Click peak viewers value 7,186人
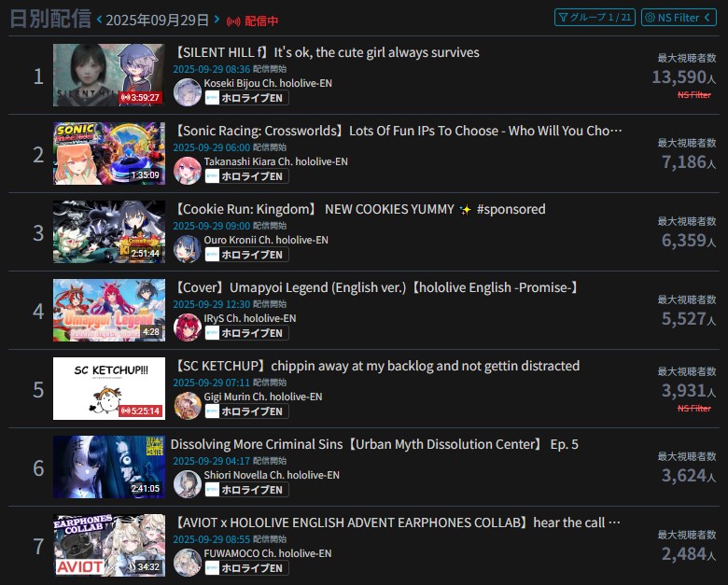Screen dimensions: 728x585 click(x=689, y=162)
